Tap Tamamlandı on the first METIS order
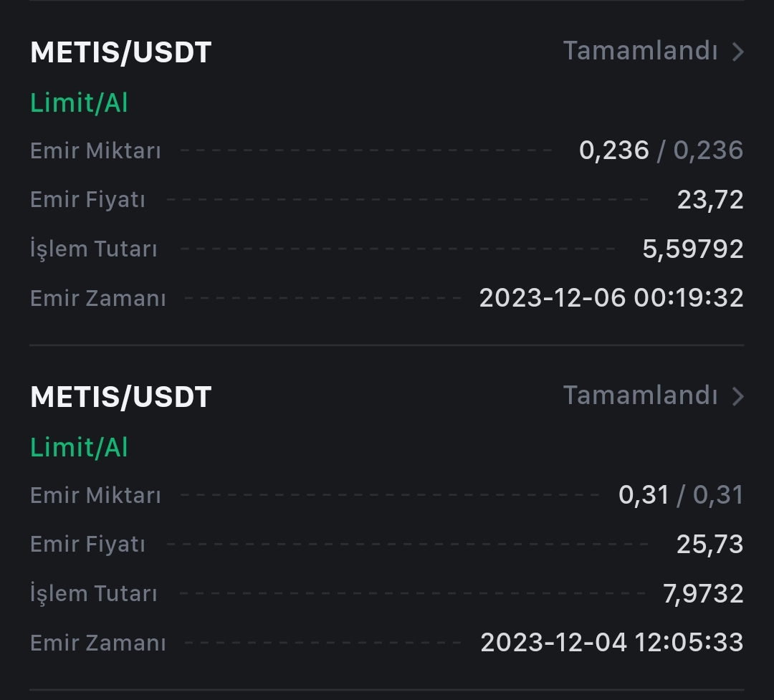This screenshot has height=700, width=774. (640, 51)
